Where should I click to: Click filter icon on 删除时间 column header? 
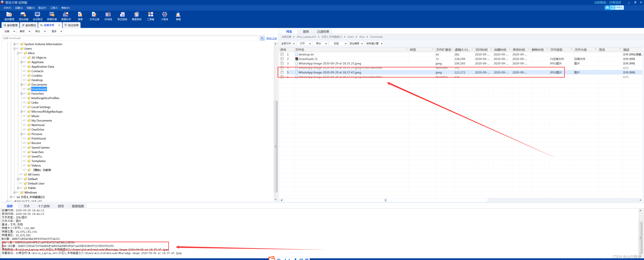(547, 50)
